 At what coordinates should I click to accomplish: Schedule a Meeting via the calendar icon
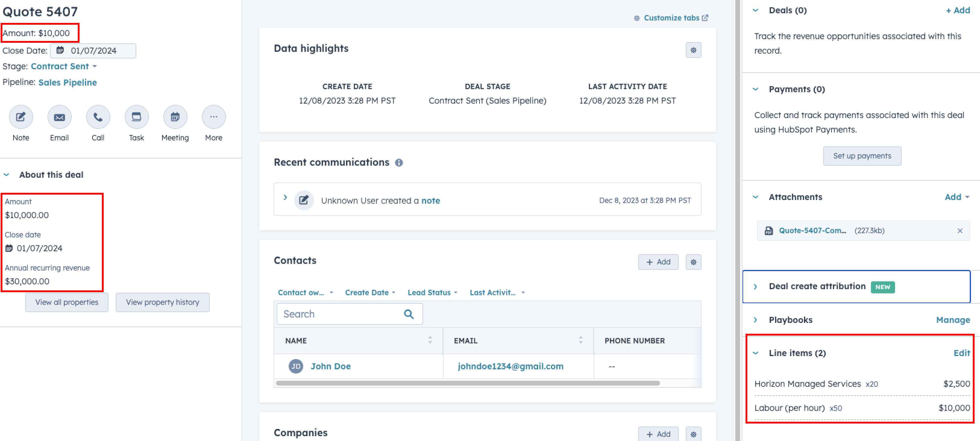pos(175,117)
